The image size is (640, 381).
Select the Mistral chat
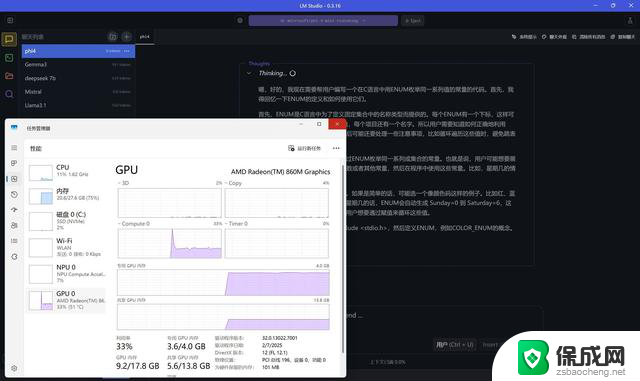coord(78,92)
